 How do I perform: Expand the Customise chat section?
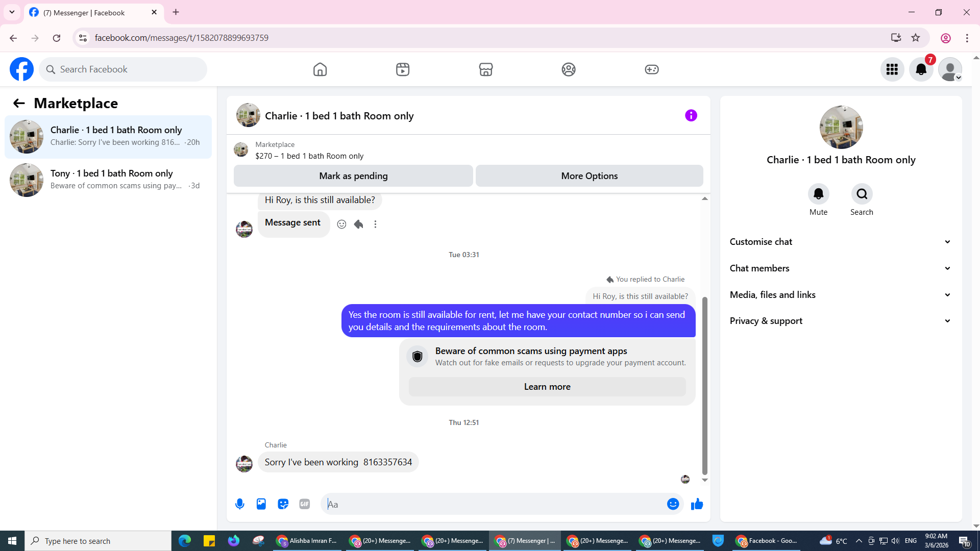[840, 242]
